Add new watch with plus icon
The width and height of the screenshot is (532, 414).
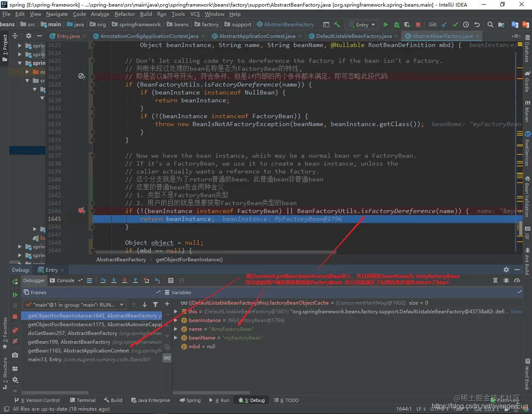coord(167,304)
